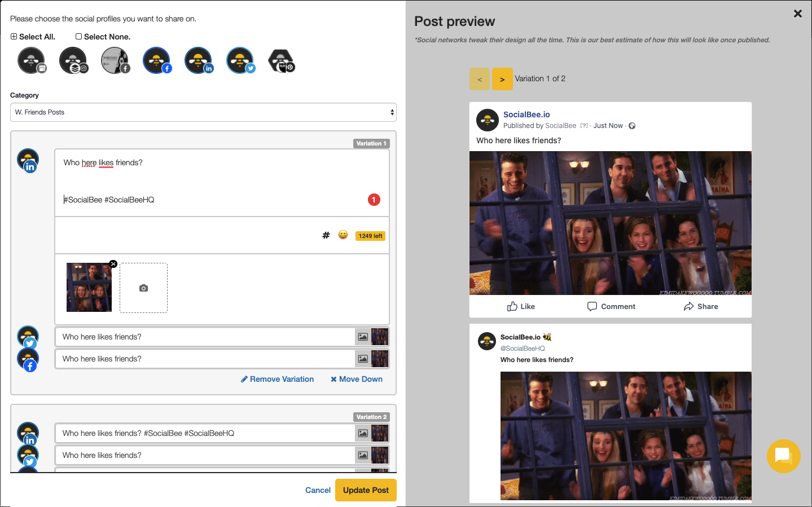The width and height of the screenshot is (812, 507).
Task: Select the Pinterest profile avatar
Action: pyautogui.click(x=281, y=60)
